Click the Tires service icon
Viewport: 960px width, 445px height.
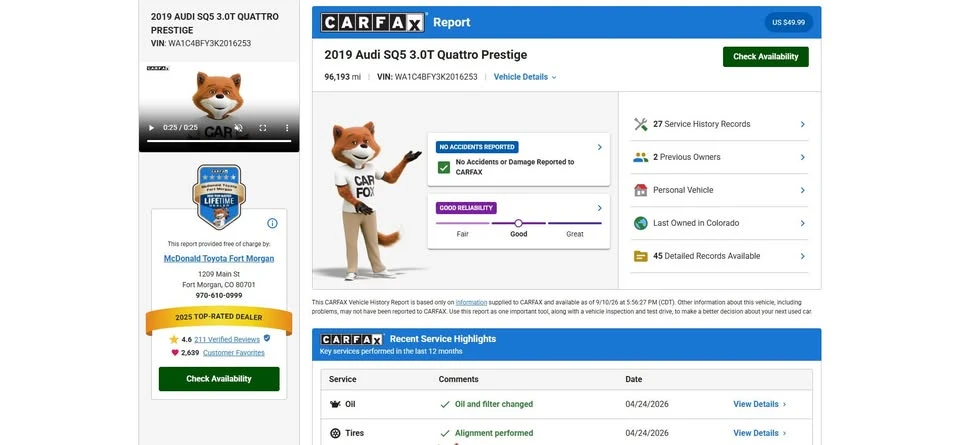[335, 433]
